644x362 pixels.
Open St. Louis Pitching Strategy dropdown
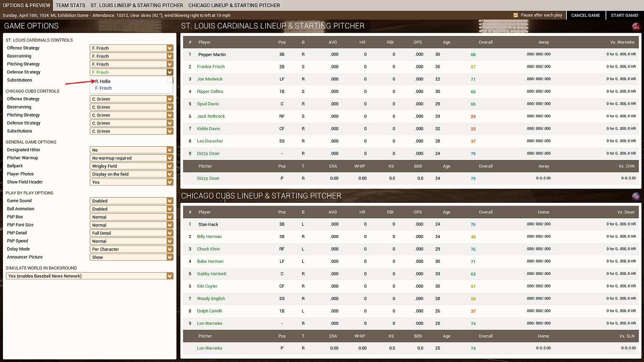click(x=131, y=64)
